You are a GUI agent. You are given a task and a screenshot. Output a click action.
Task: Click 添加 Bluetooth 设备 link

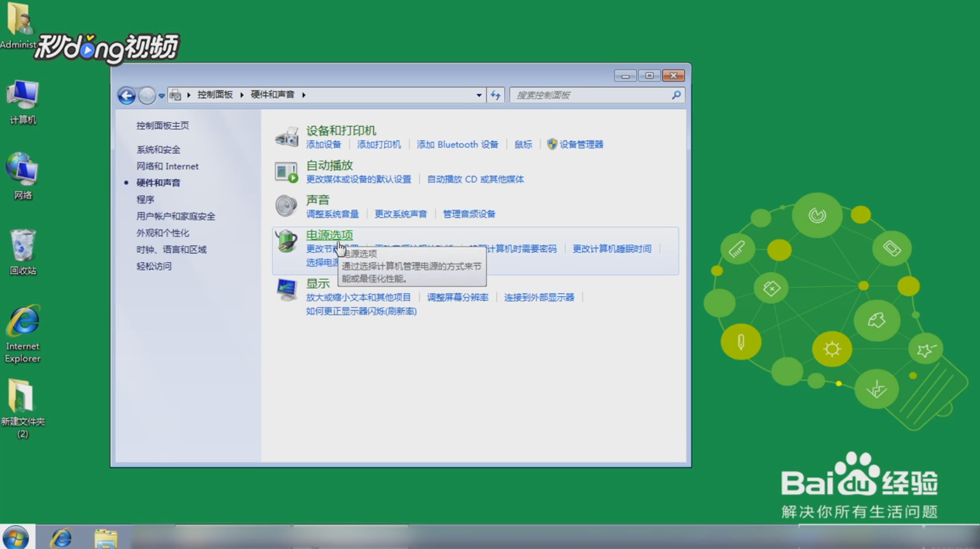click(458, 145)
